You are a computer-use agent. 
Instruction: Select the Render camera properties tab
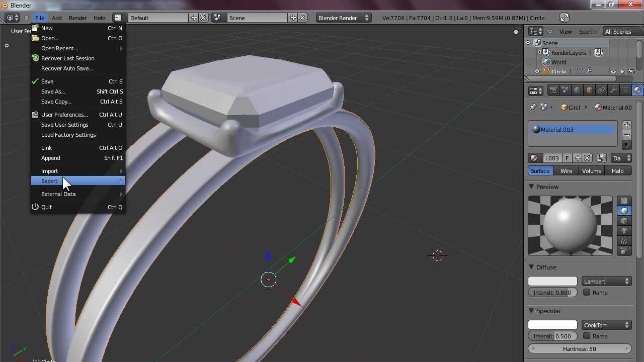553,90
